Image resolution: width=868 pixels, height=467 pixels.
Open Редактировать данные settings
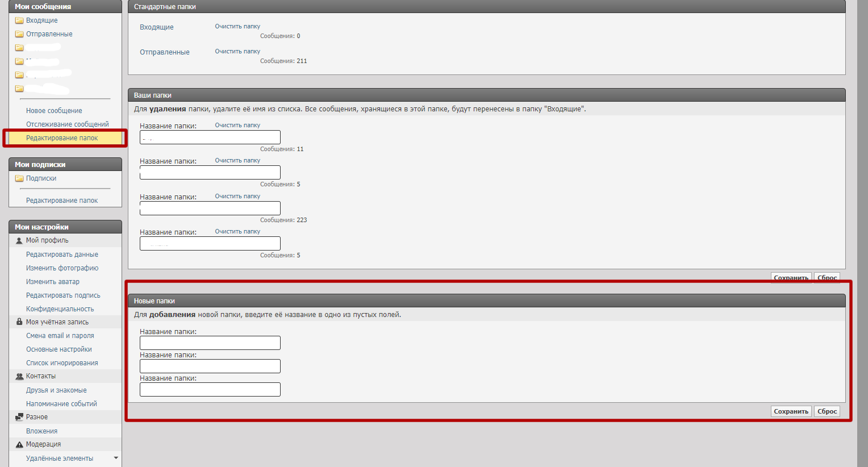pos(62,255)
